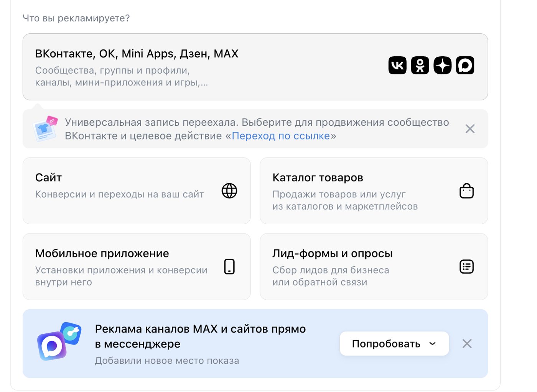Follow the «Переход по ссылке» link
The width and height of the screenshot is (537, 392).
281,136
